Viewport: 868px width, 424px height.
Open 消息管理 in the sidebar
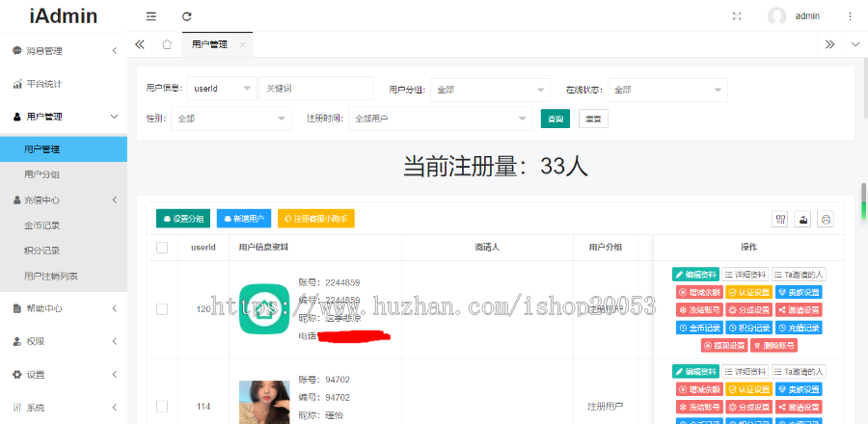click(x=64, y=51)
